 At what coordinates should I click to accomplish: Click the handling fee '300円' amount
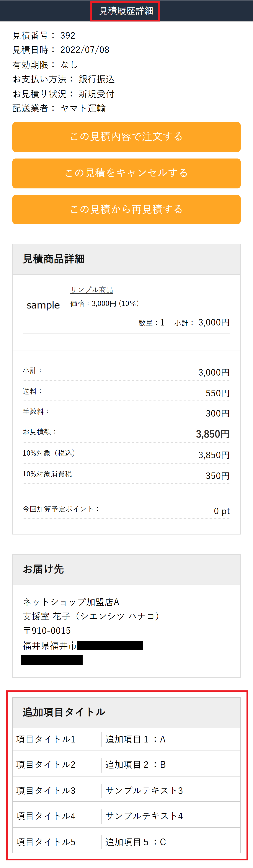pos(217,414)
